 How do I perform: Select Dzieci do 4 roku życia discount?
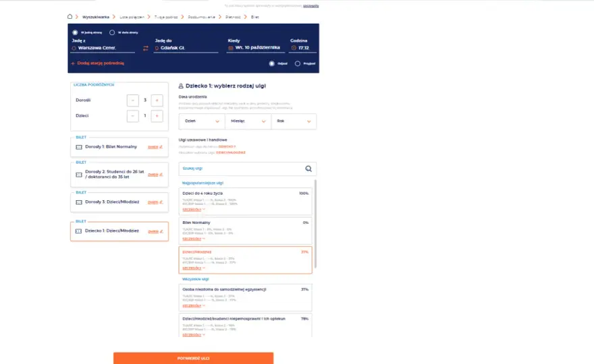click(x=245, y=202)
